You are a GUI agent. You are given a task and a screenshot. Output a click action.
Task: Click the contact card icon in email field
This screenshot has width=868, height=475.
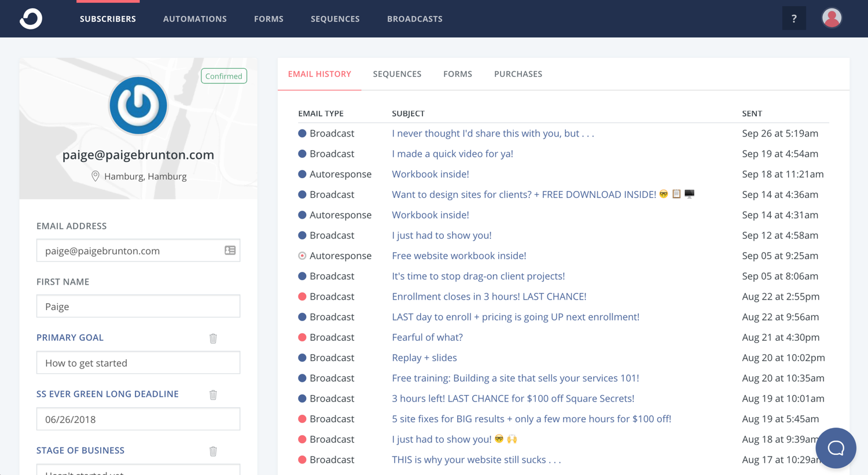230,250
